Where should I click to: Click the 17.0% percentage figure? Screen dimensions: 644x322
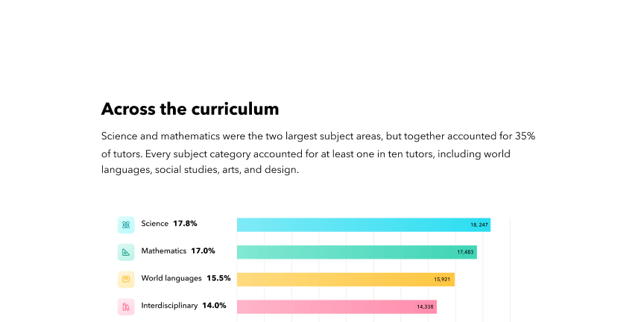pyautogui.click(x=203, y=251)
